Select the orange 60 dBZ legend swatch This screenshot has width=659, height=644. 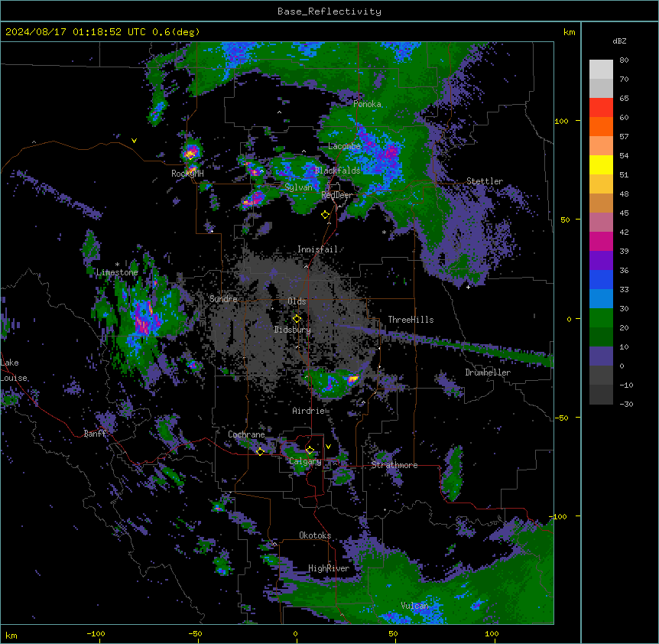601,126
